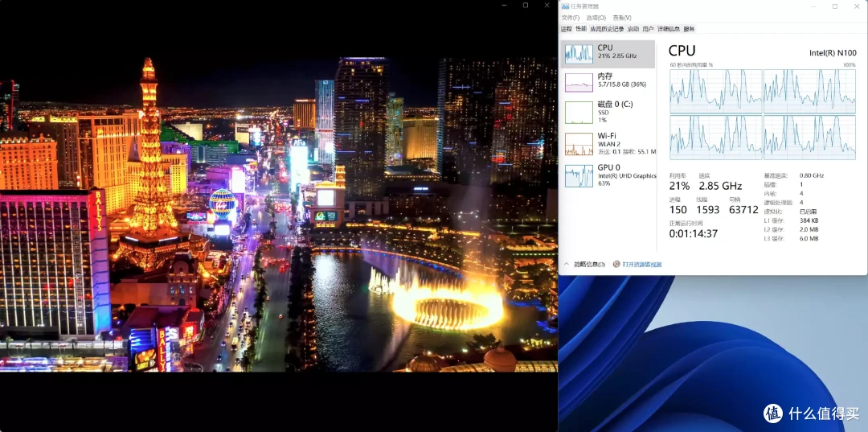Open the 启动 tab
868x432 pixels.
click(633, 29)
